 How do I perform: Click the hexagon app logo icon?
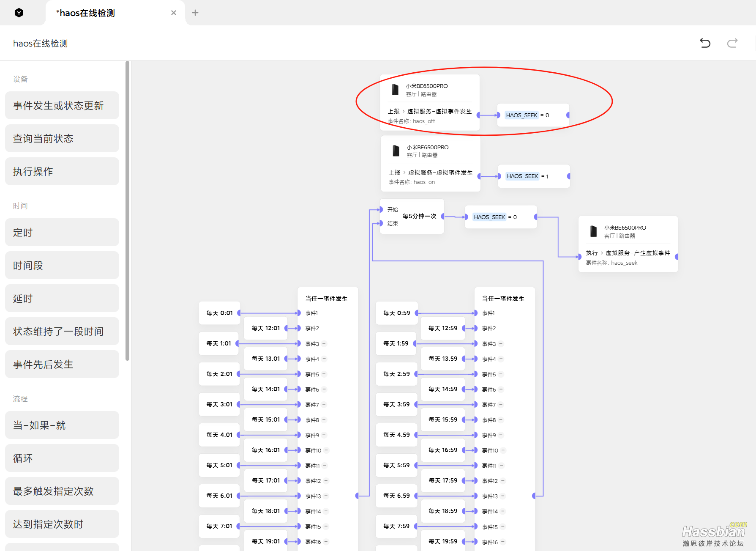(x=19, y=13)
